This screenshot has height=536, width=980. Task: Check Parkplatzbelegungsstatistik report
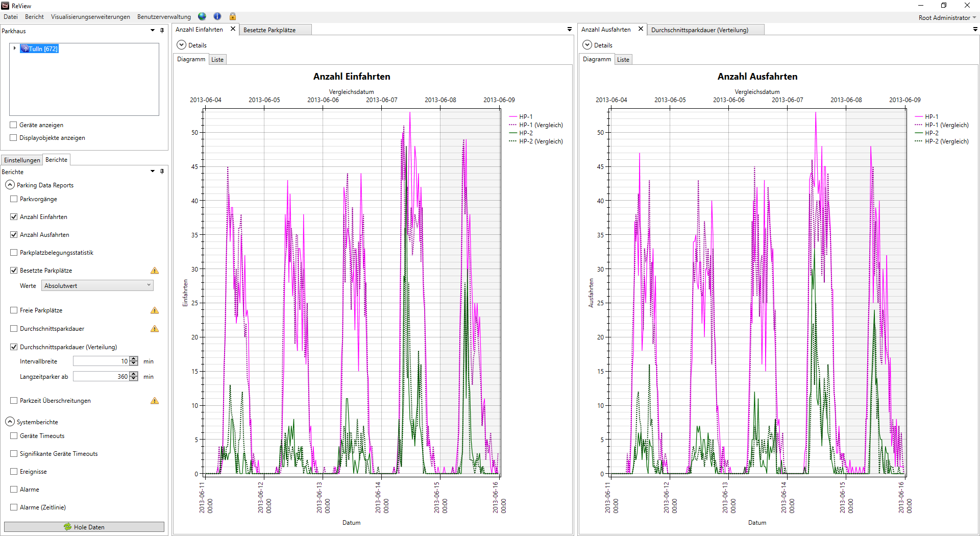tap(14, 253)
